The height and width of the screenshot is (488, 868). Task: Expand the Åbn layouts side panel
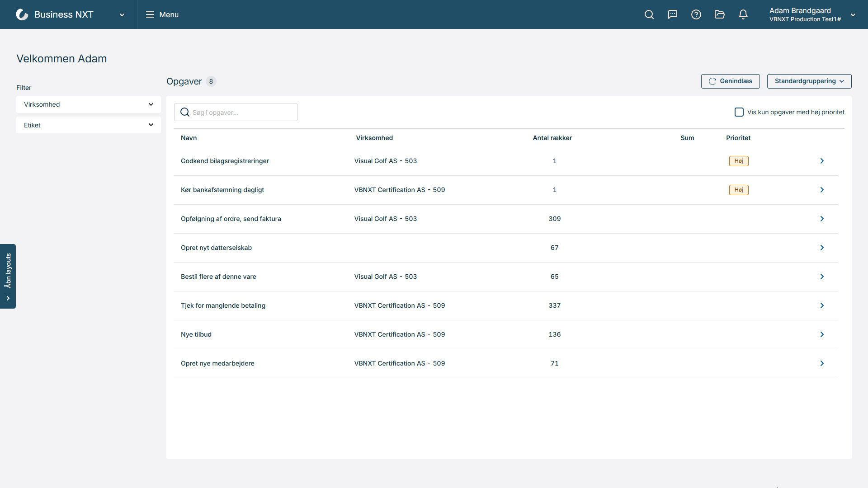tap(8, 276)
